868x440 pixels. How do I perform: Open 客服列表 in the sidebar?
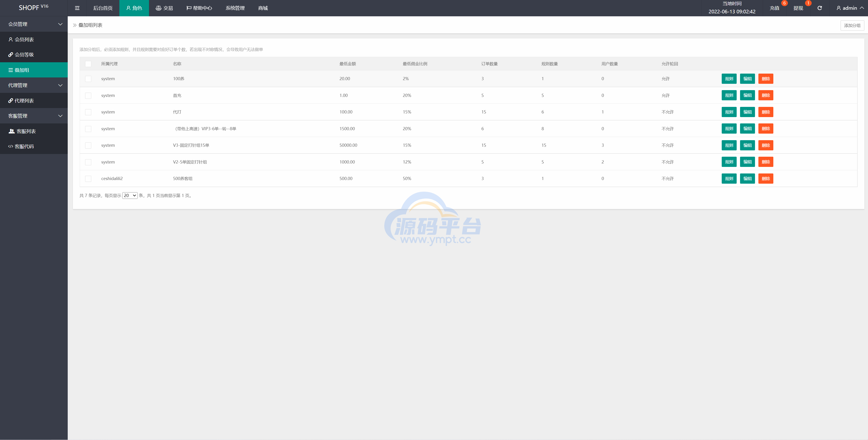(x=26, y=131)
